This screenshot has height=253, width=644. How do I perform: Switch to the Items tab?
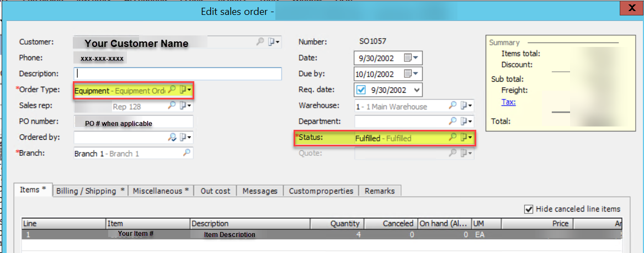33,190
